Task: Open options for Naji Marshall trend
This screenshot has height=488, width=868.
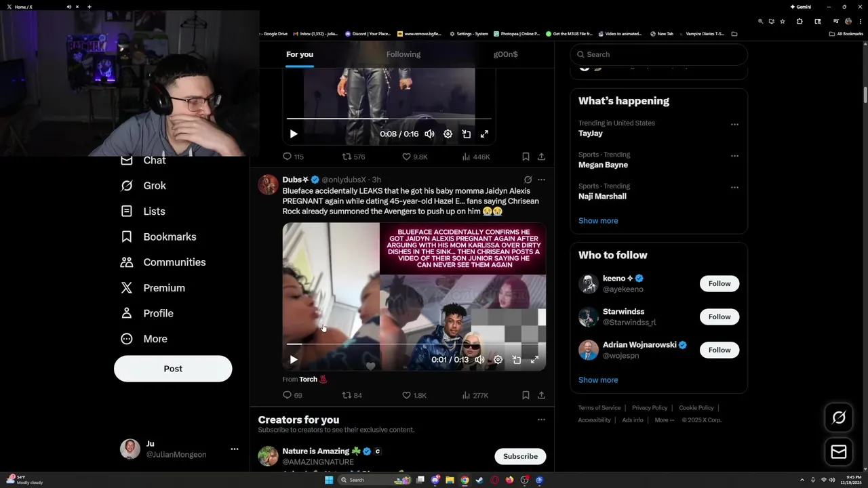Action: [x=734, y=187]
